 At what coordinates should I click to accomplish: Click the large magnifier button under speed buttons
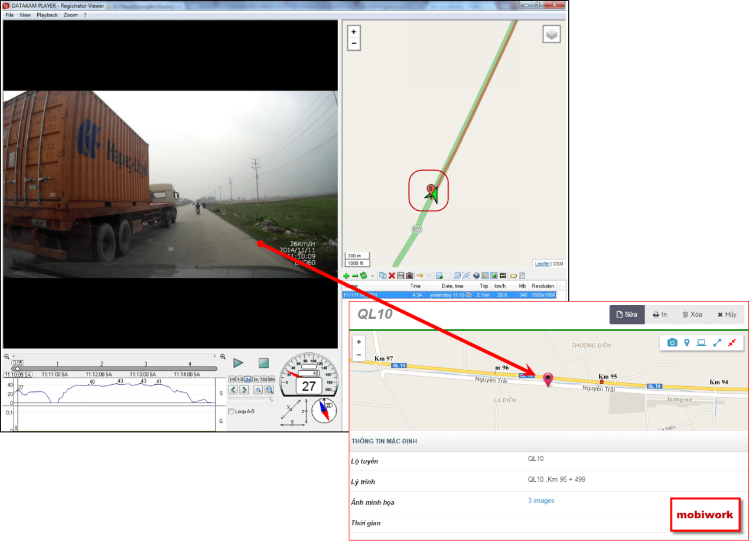(x=269, y=390)
